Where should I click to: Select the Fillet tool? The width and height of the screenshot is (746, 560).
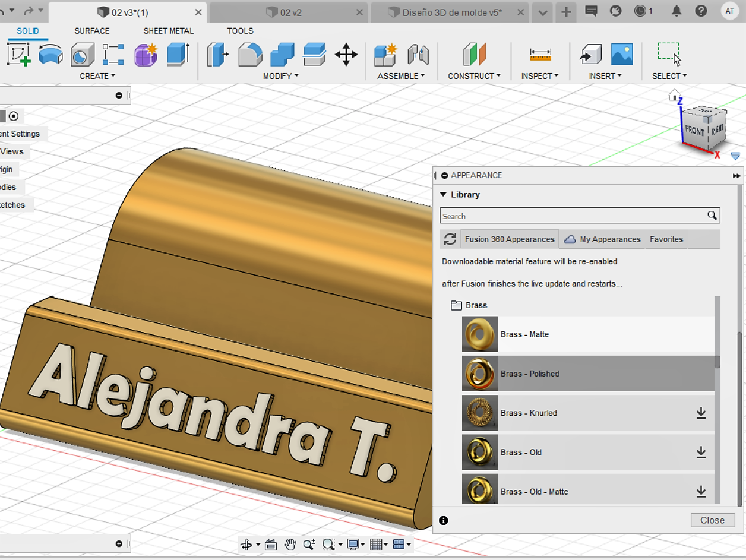click(x=250, y=55)
